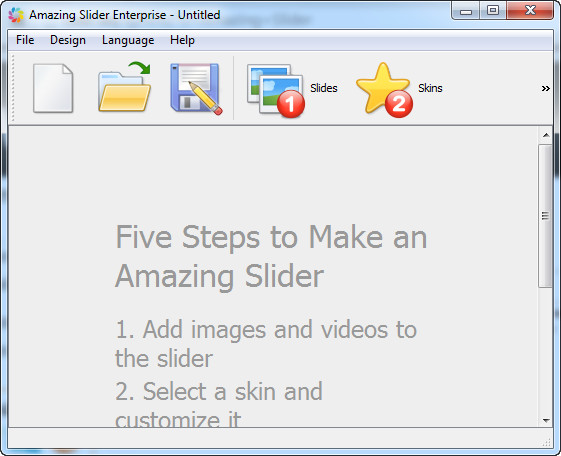Expand hidden toolbar items chevron
Image resolution: width=561 pixels, height=456 pixels.
[x=545, y=88]
